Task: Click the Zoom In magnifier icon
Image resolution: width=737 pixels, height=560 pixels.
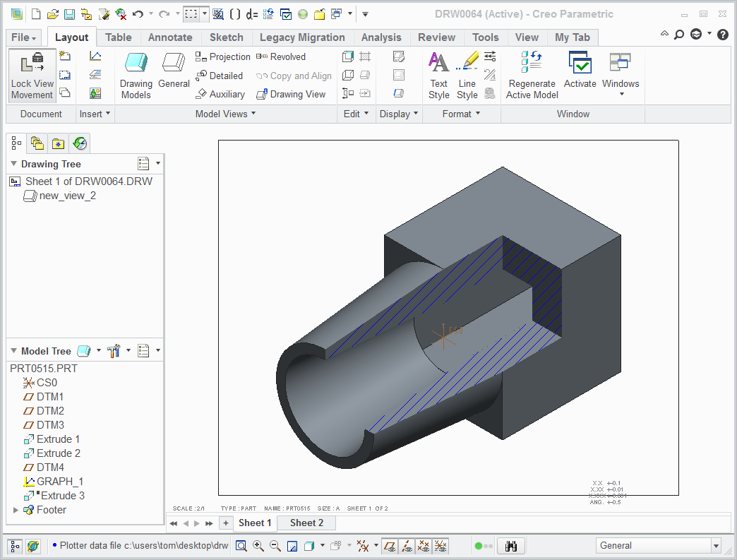Action: [258, 546]
